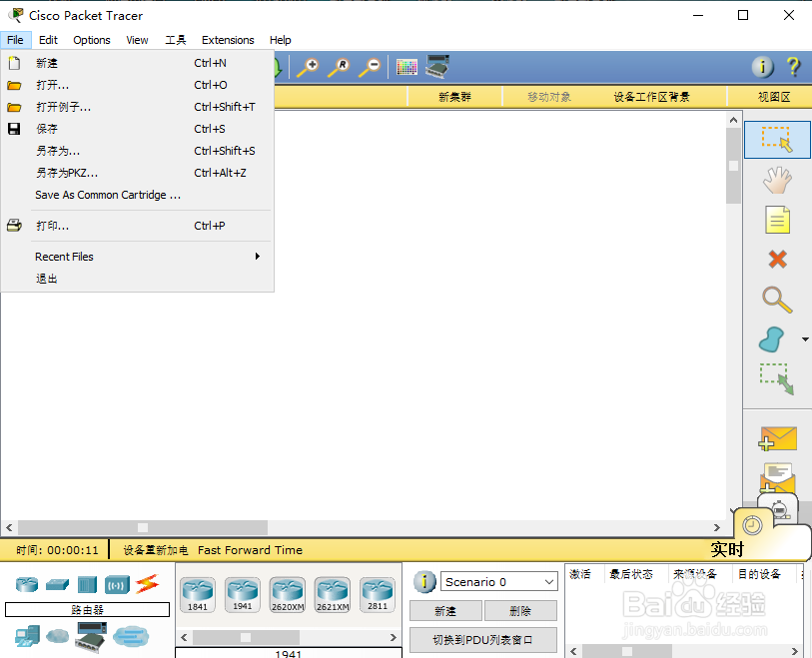Select Custom Made Devices category icon
812x658 pixels.
point(91,636)
